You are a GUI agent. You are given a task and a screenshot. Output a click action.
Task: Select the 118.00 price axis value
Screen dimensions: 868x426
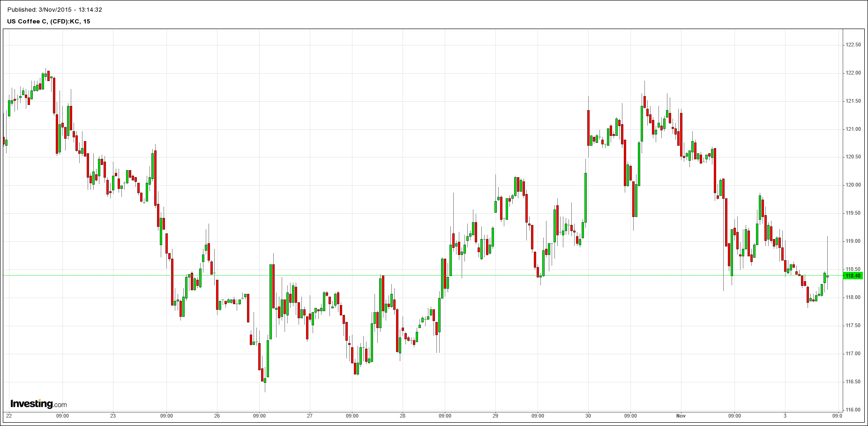[x=853, y=298]
